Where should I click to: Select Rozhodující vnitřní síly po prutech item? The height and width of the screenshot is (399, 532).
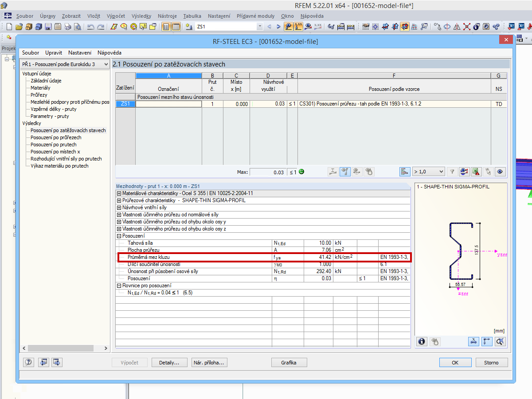pos(66,159)
